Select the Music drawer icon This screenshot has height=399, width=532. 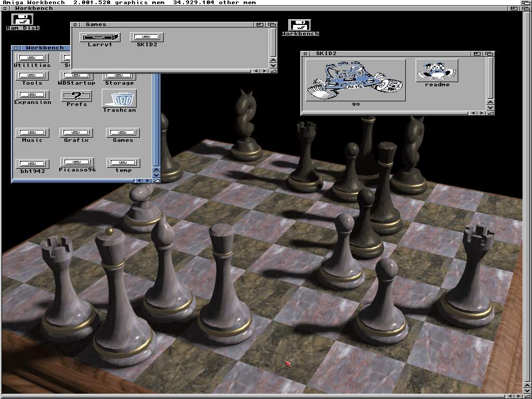(32, 132)
